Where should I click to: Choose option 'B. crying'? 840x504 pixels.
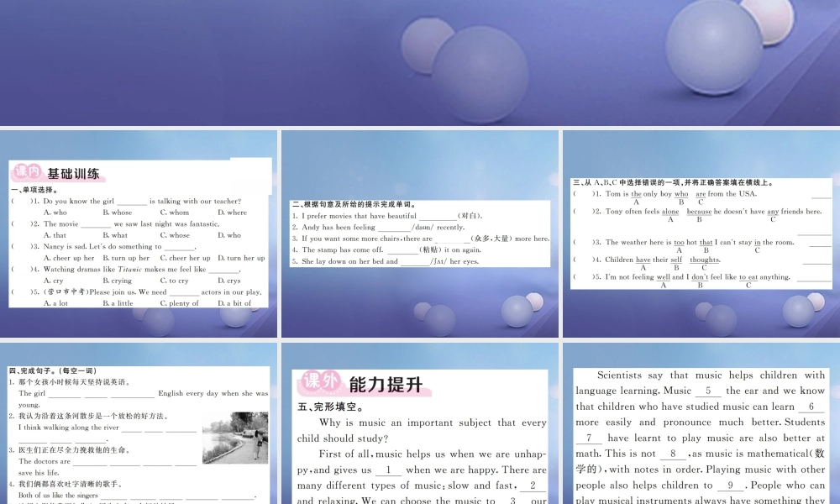click(118, 281)
